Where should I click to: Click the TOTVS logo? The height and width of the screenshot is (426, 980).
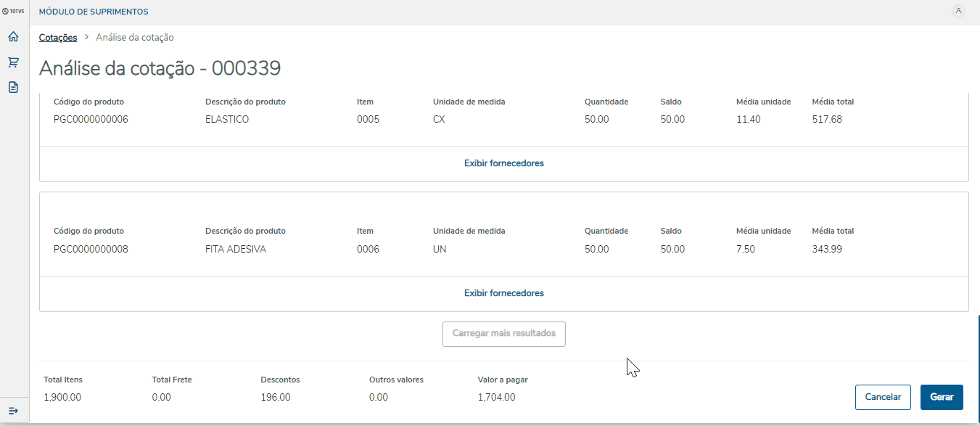click(x=13, y=12)
